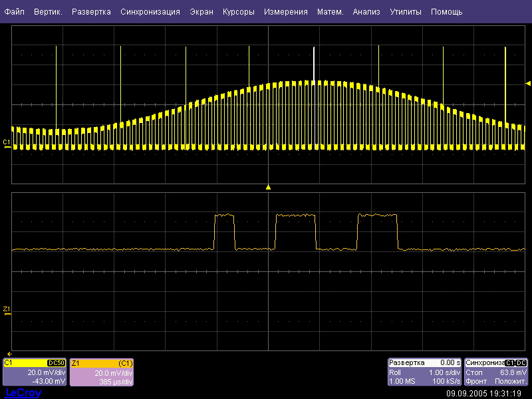Viewport: 532px width, 399px height.
Task: Open the Развертка timebase descriptor box
Action: pos(424,372)
